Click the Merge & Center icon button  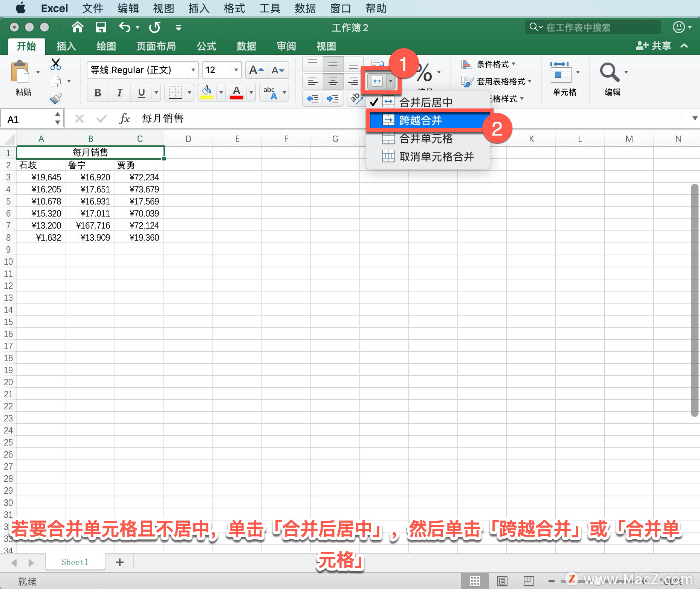tap(377, 81)
